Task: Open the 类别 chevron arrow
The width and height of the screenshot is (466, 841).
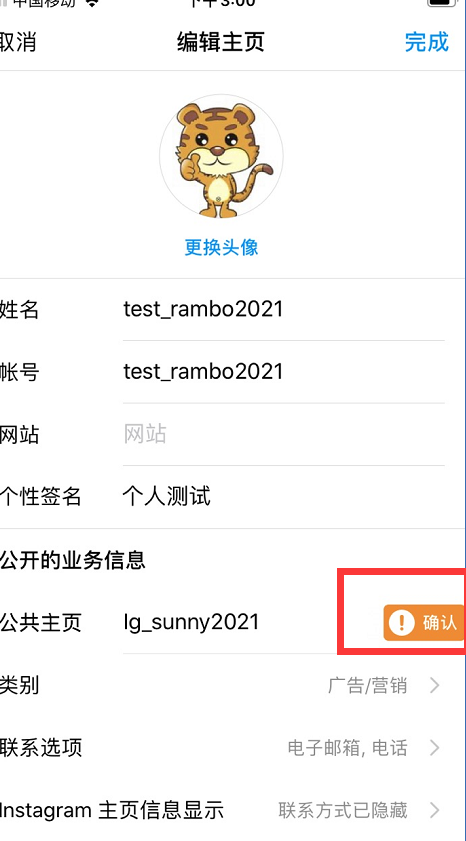Action: 435,685
